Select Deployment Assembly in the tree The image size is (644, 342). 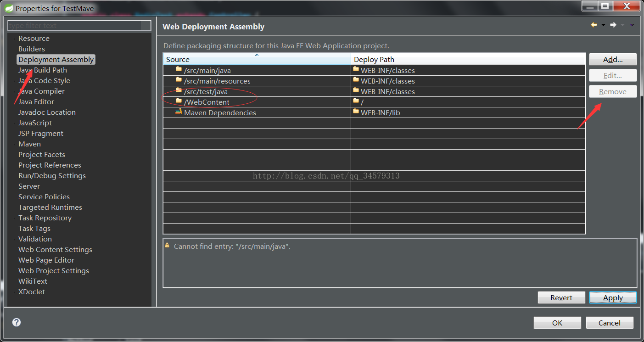coord(56,60)
